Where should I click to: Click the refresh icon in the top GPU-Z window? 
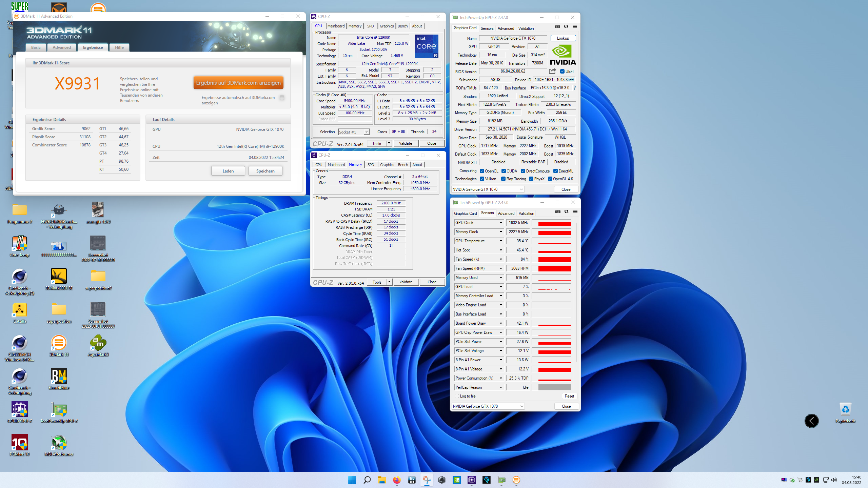(566, 26)
